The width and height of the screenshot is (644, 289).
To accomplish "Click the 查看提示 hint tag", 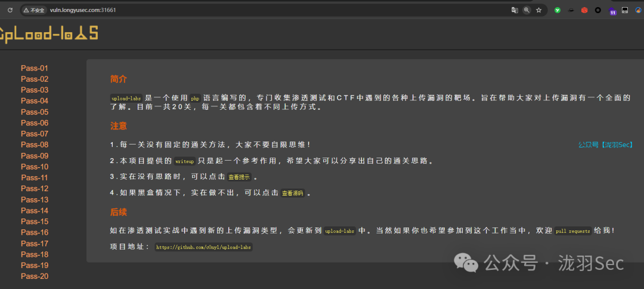I will [x=239, y=177].
